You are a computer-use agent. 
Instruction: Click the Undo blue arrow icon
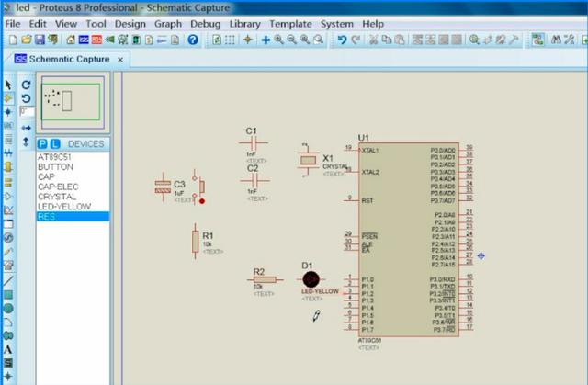pyautogui.click(x=342, y=40)
